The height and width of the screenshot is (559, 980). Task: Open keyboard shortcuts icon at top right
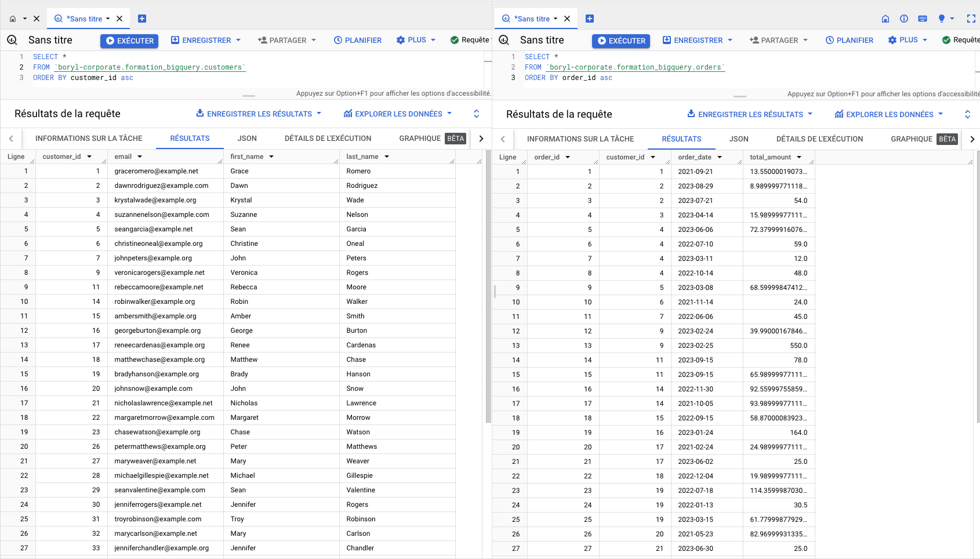pos(923,19)
